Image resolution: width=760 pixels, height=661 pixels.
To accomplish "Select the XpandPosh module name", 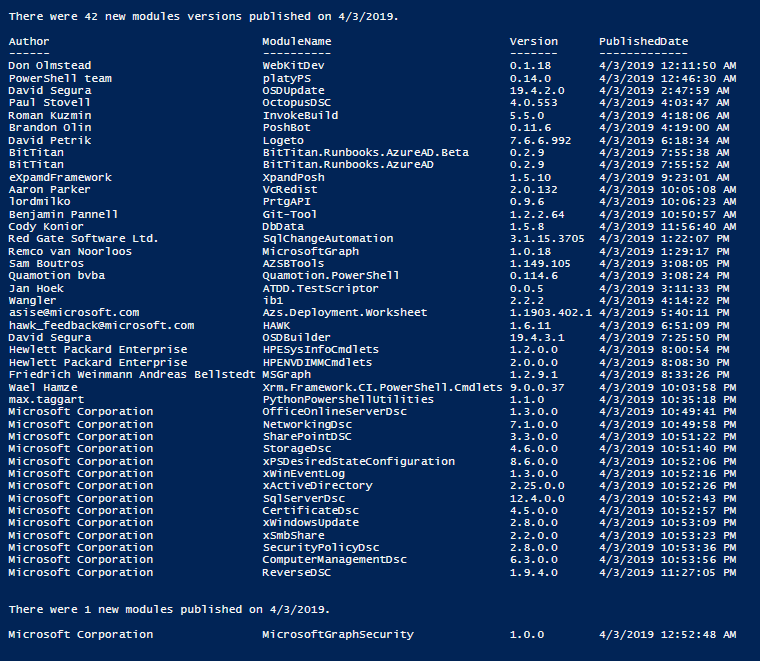I will pyautogui.click(x=293, y=177).
